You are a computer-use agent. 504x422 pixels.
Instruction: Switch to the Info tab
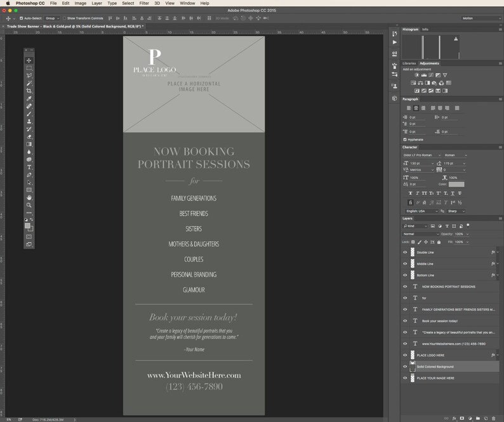(x=425, y=29)
